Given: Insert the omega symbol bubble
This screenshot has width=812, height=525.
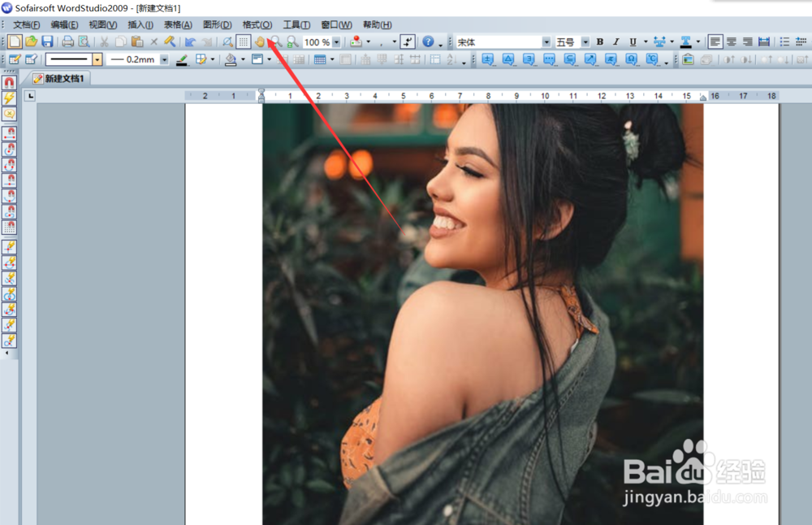Looking at the screenshot, I should [631, 59].
